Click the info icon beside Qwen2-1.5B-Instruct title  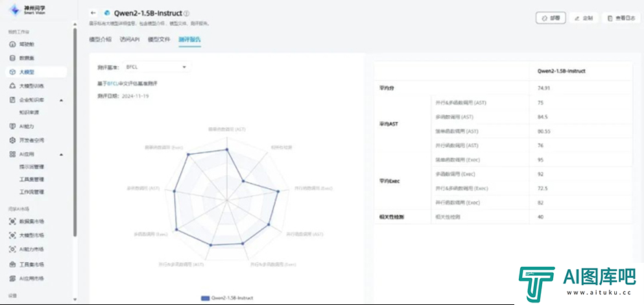pyautogui.click(x=187, y=14)
